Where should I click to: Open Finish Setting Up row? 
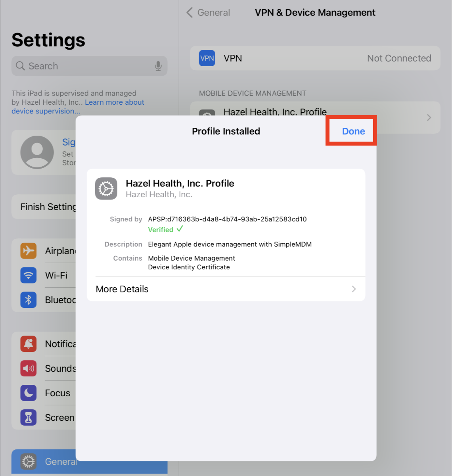click(44, 207)
